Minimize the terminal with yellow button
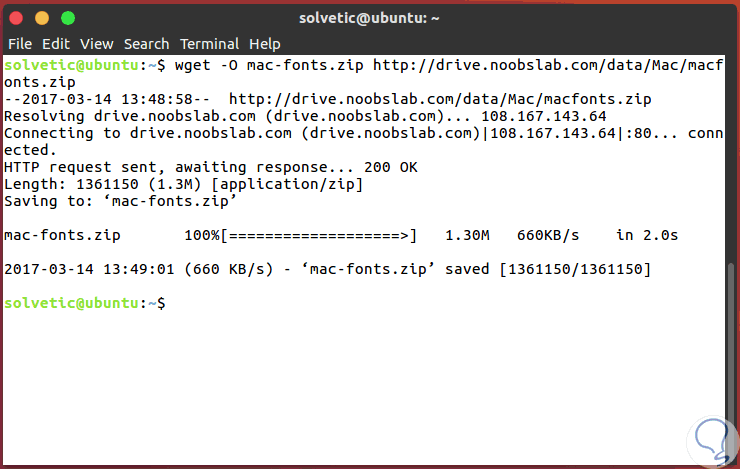The height and width of the screenshot is (469, 740). [43, 18]
